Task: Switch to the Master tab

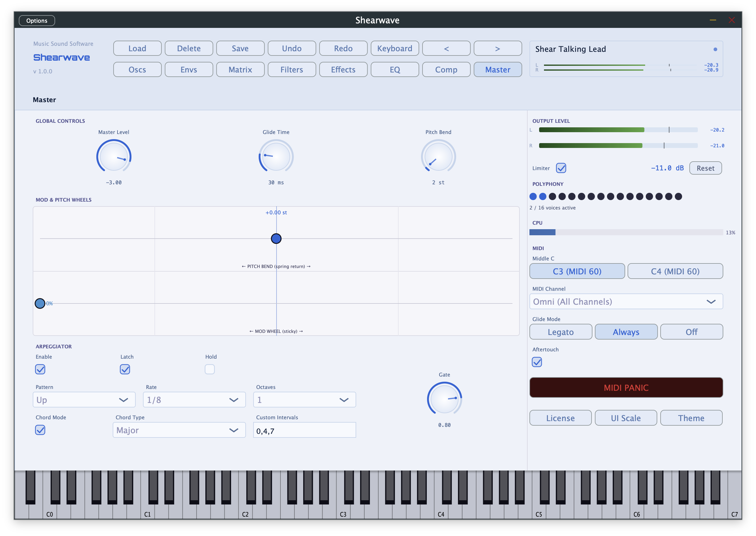Action: click(498, 70)
